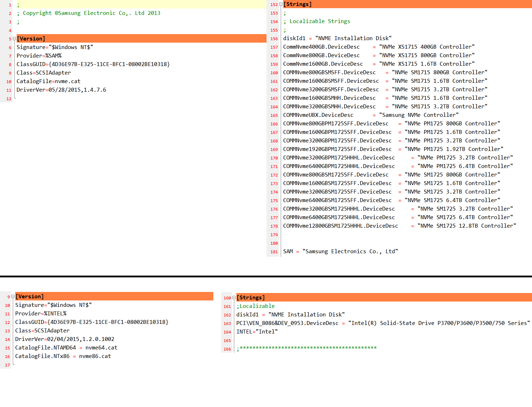Collapse the [Strings] fold marker at line 152
Image resolution: width=532 pixels, height=407 pixels.
click(x=281, y=4)
